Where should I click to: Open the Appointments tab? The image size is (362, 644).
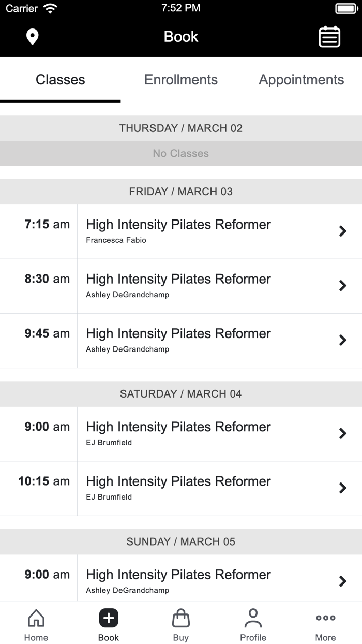point(301,80)
